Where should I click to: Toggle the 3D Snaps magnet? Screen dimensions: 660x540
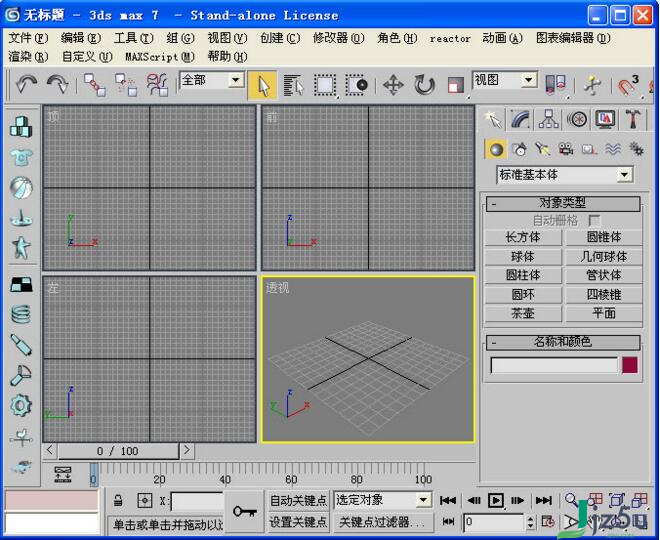coord(628,85)
